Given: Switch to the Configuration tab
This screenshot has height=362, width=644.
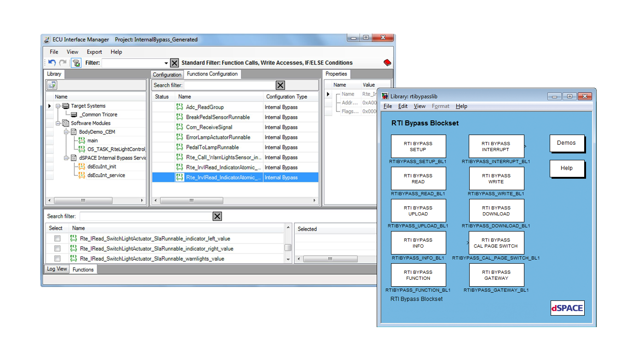Looking at the screenshot, I should (x=167, y=74).
